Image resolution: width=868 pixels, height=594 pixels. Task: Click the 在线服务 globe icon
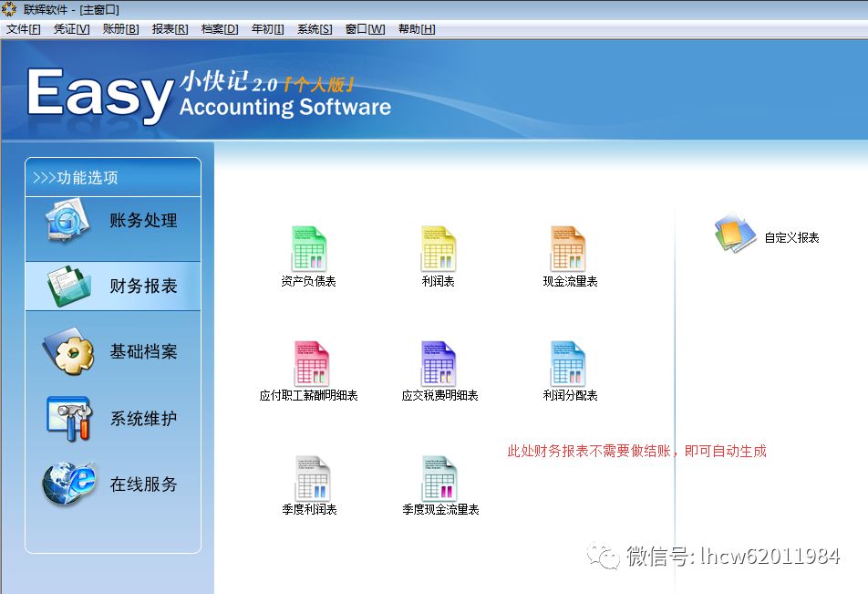(x=69, y=485)
